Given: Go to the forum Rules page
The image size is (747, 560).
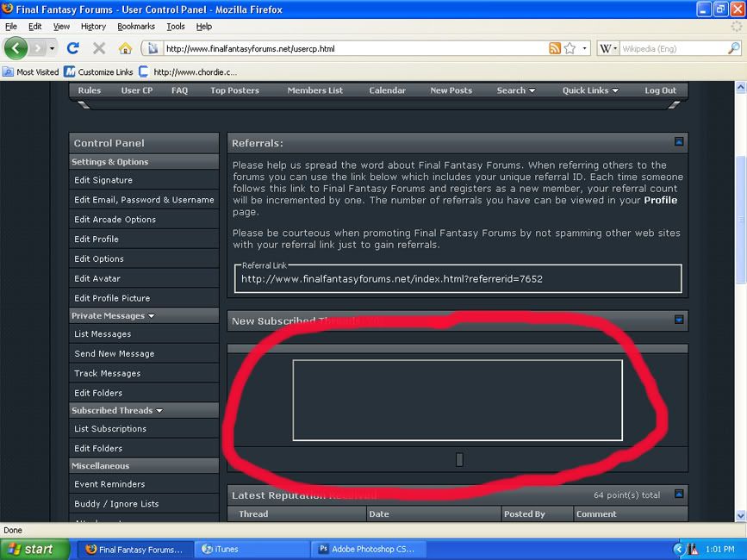Looking at the screenshot, I should [x=89, y=90].
